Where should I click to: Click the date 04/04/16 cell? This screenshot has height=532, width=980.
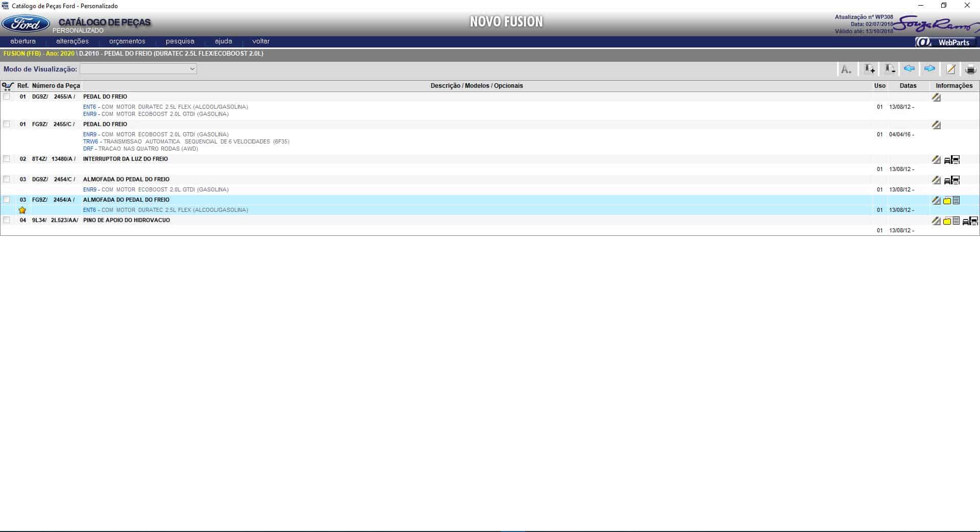coord(901,134)
